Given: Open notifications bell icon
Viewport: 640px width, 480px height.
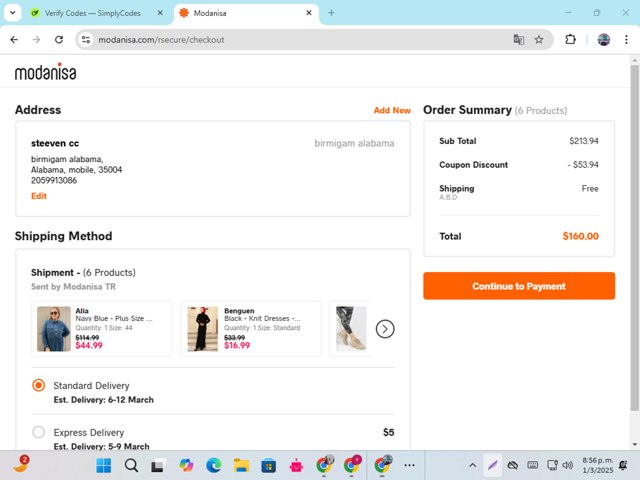Looking at the screenshot, I should point(623,465).
